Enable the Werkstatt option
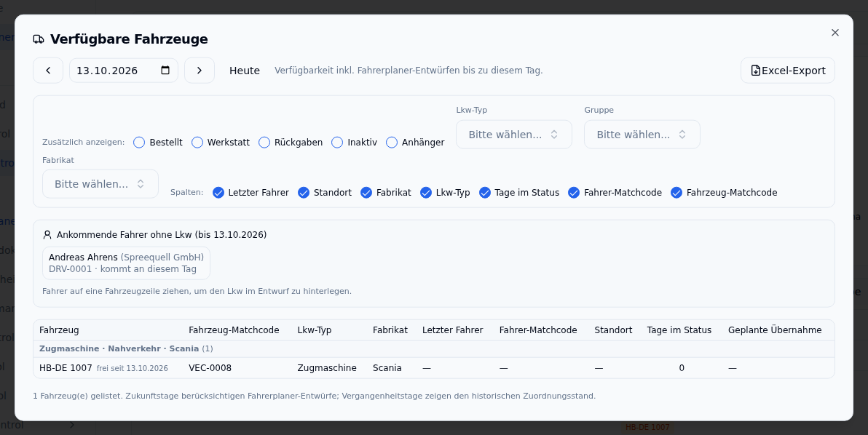Viewport: 868px width, 435px height. [197, 143]
